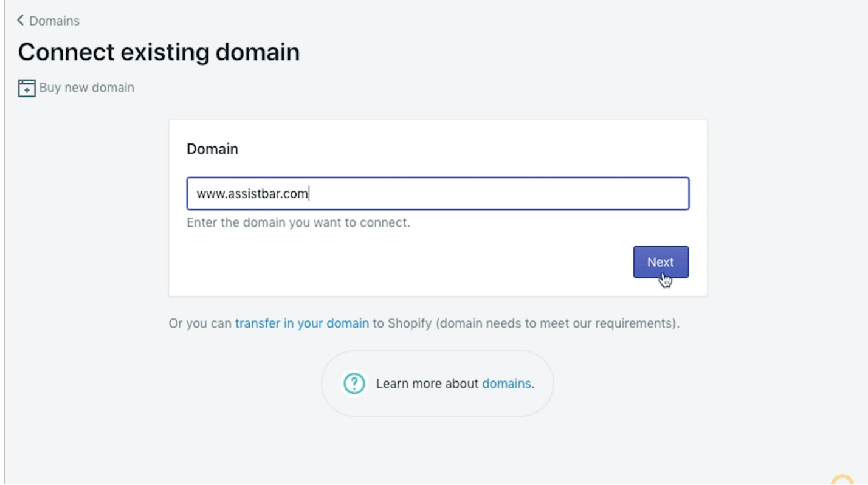Click the transfer hyperlink in the footer sentence
The height and width of the screenshot is (485, 868).
301,323
